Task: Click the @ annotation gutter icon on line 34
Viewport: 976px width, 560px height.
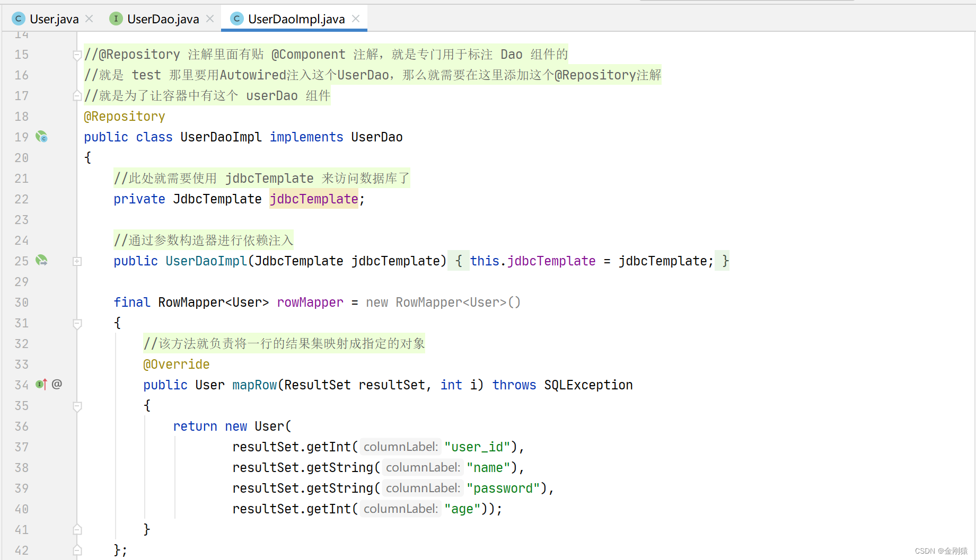Action: point(57,384)
